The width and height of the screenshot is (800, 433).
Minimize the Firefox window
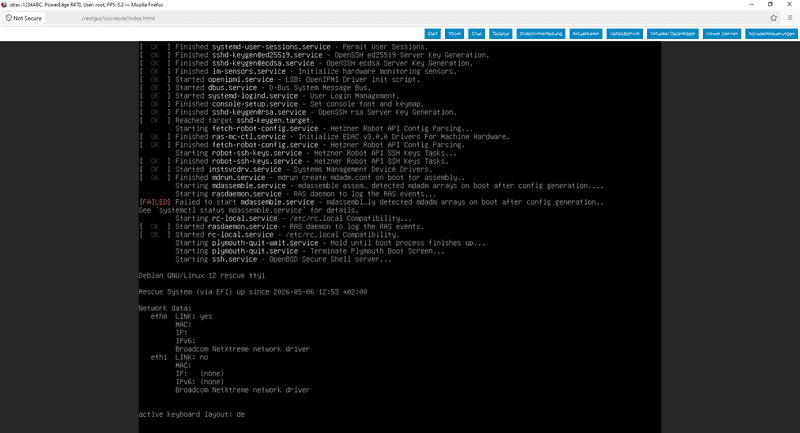(x=752, y=4)
